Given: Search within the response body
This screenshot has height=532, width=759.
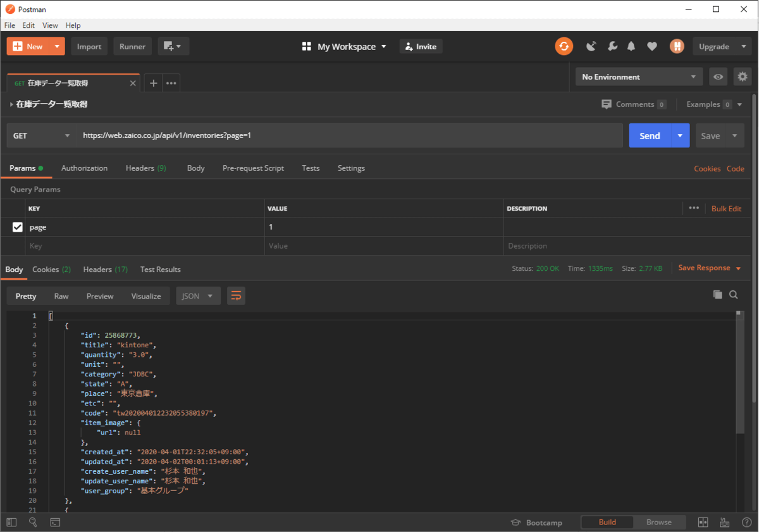Looking at the screenshot, I should pyautogui.click(x=734, y=294).
